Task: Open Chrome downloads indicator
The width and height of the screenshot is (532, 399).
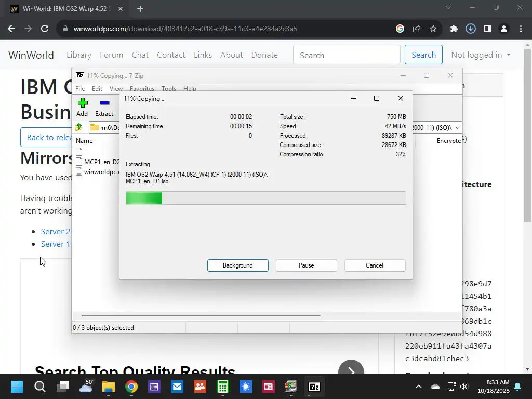Action: 471,29
